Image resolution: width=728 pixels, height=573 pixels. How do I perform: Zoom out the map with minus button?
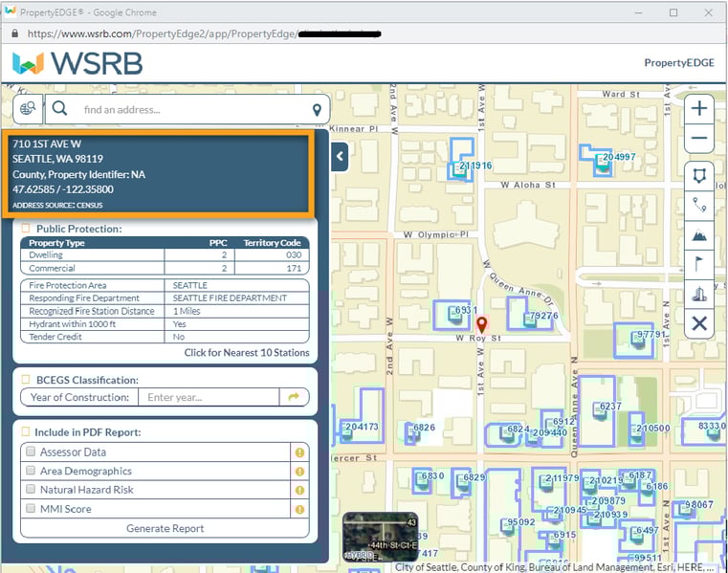(698, 138)
